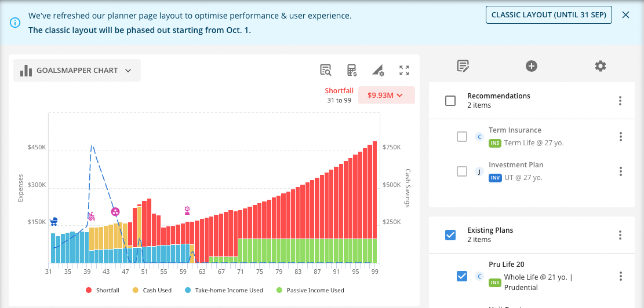Toggle Shortfall red legend swatch

pyautogui.click(x=89, y=290)
